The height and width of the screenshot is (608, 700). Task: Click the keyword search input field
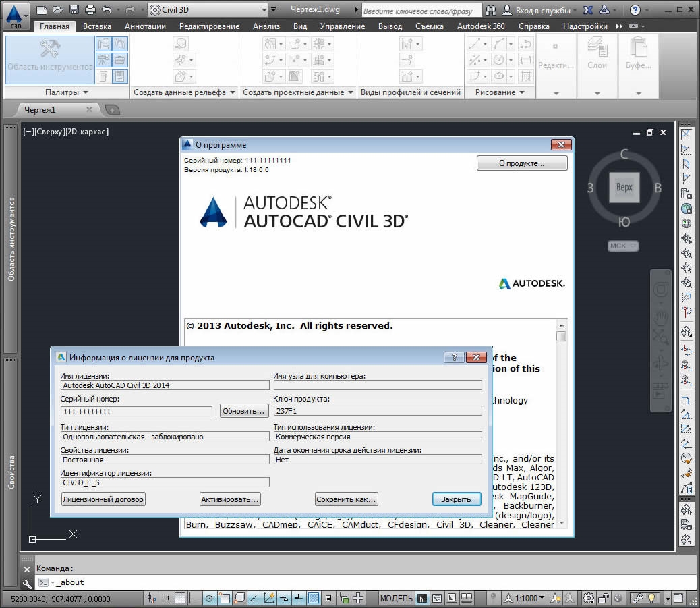click(x=421, y=11)
